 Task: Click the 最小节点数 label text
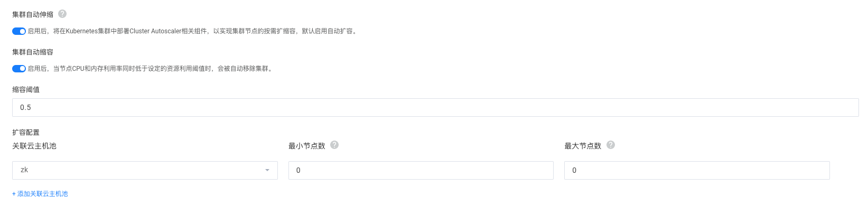click(307, 146)
